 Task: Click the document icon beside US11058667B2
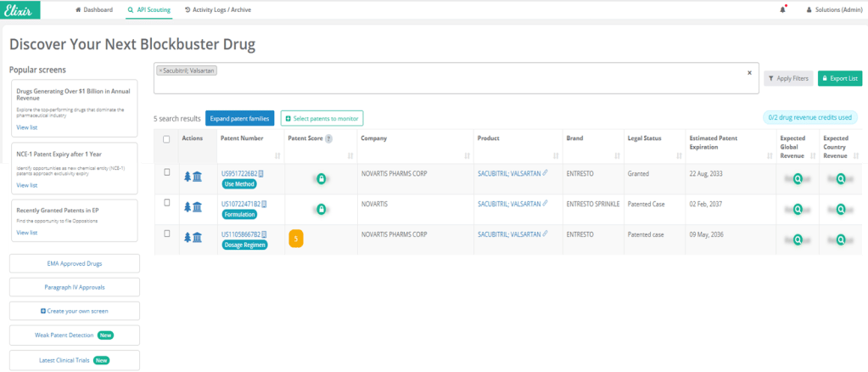pyautogui.click(x=266, y=234)
